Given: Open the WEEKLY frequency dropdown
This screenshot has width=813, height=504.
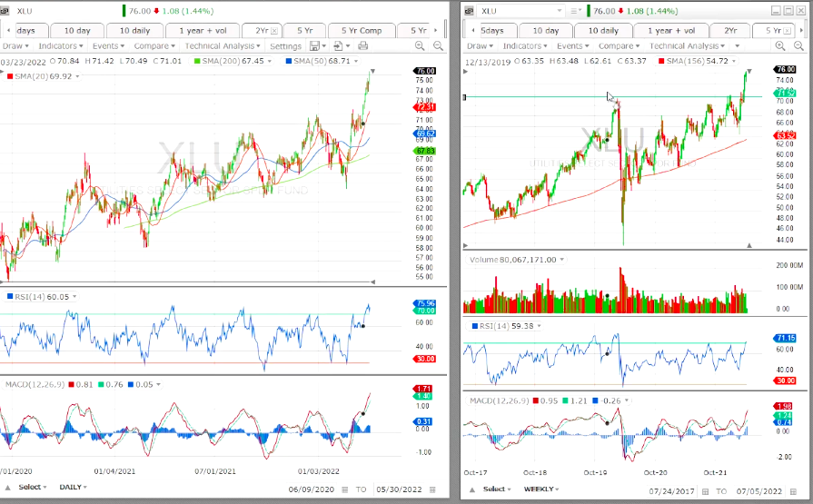Looking at the screenshot, I should 541,489.
